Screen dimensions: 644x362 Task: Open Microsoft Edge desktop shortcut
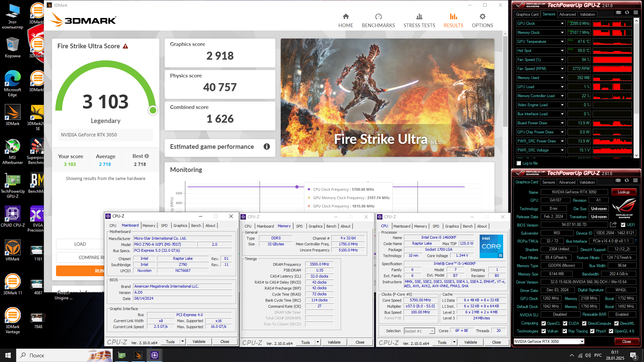(12, 83)
